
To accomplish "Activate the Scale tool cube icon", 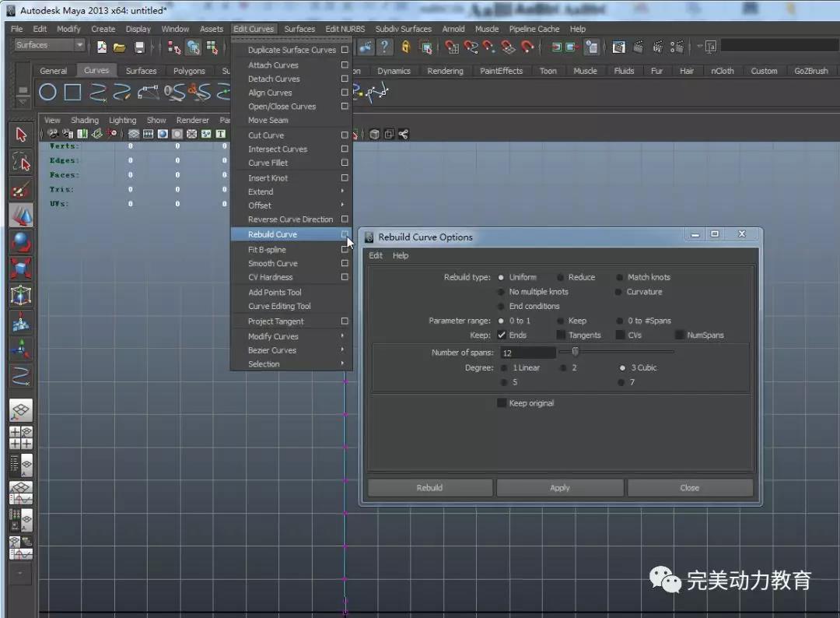I will 21,269.
